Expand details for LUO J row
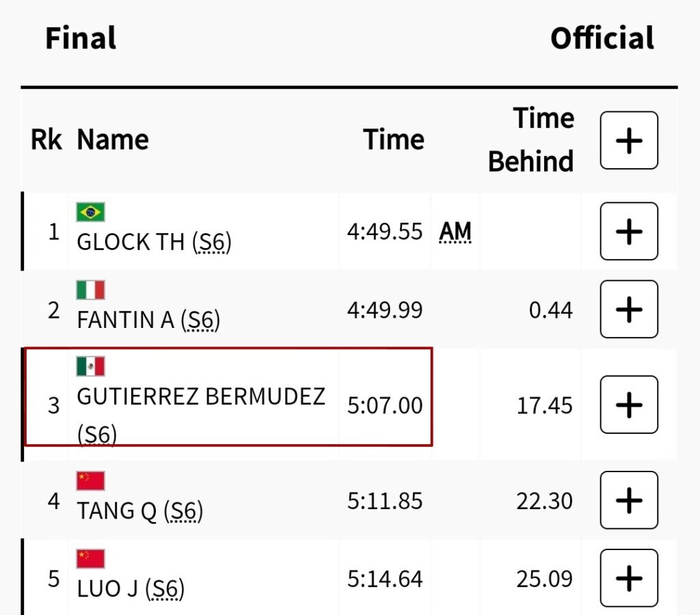Screen dimensions: 700x615 pos(628,578)
